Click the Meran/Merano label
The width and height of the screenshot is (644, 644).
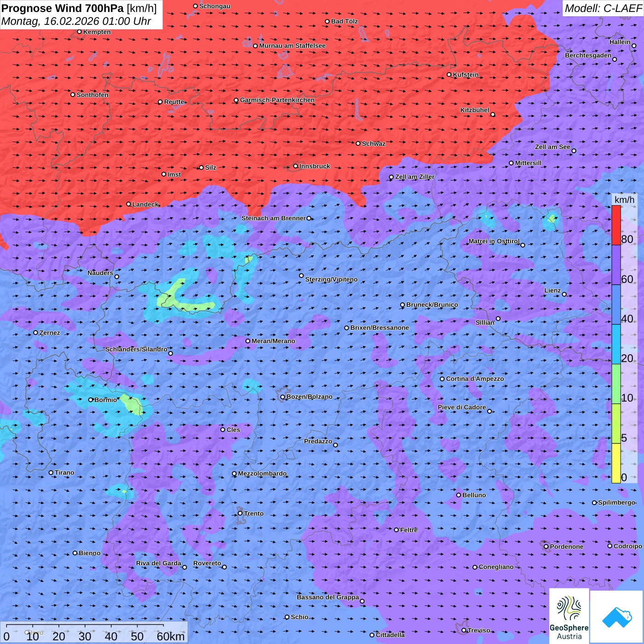(x=273, y=341)
